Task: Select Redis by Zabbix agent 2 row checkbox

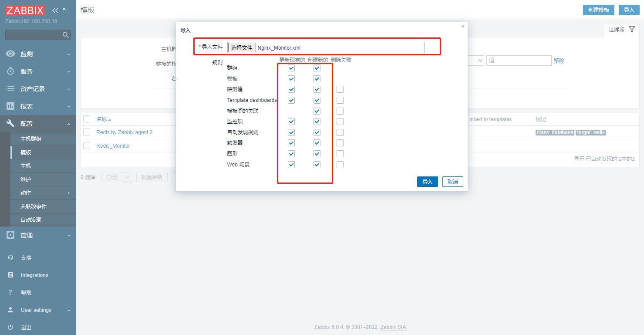Action: (x=87, y=132)
